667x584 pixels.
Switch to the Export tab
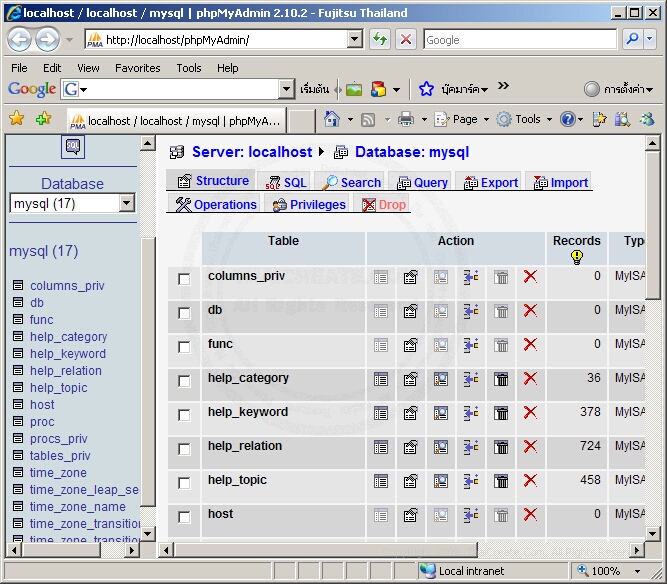pyautogui.click(x=490, y=182)
